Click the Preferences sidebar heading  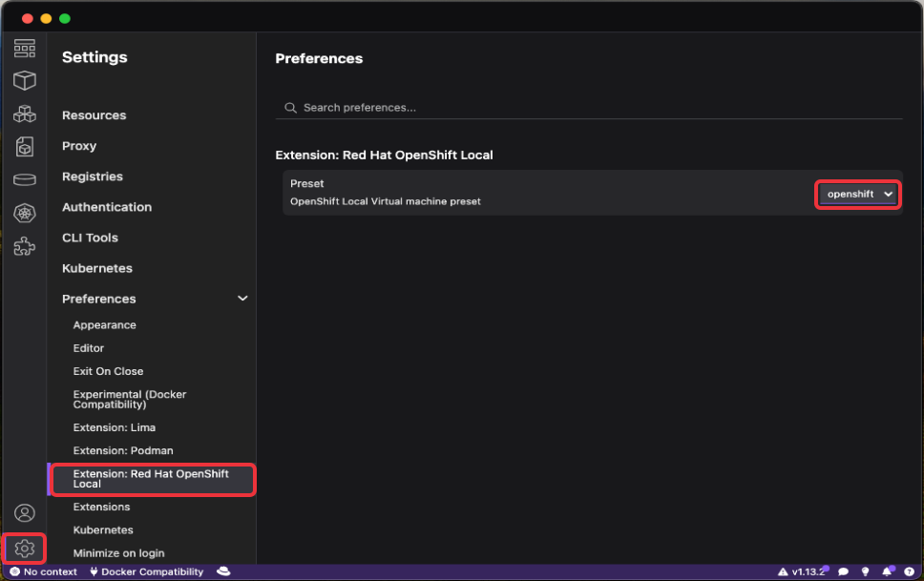tap(99, 300)
